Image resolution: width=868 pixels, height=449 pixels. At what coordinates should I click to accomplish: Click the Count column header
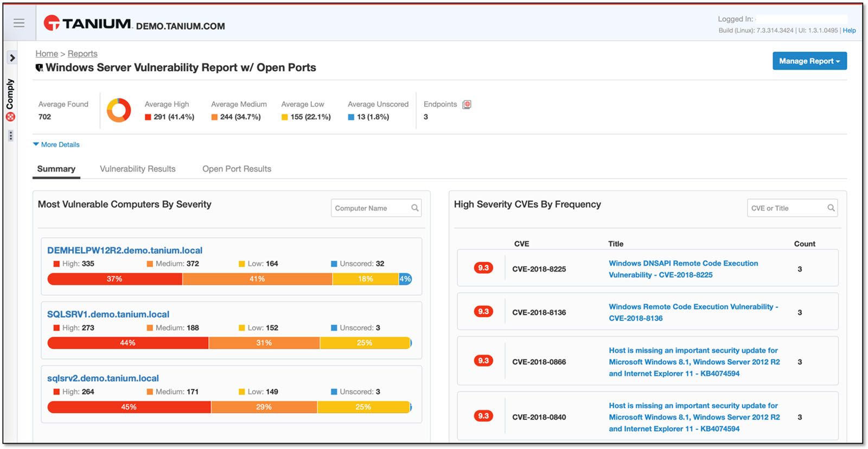(x=805, y=244)
